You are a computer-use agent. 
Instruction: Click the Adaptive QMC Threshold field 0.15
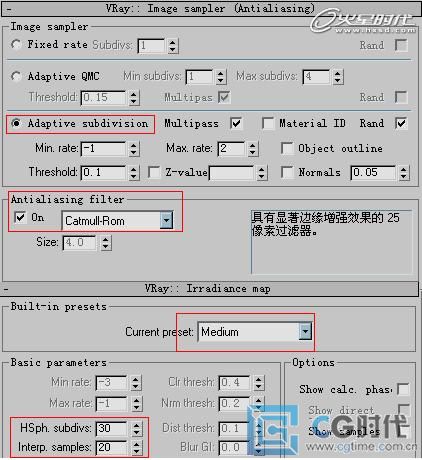point(104,98)
